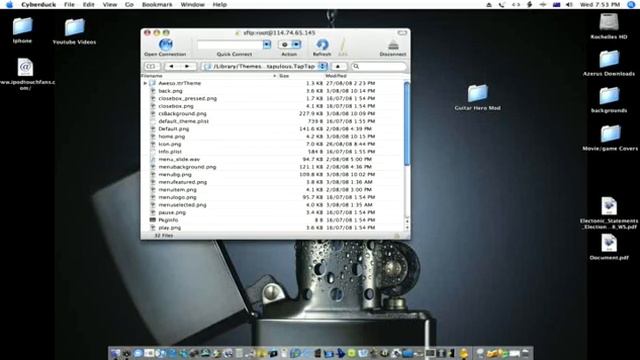The image size is (640, 360).
Task: Open the Bookmark menu
Action: click(157, 4)
